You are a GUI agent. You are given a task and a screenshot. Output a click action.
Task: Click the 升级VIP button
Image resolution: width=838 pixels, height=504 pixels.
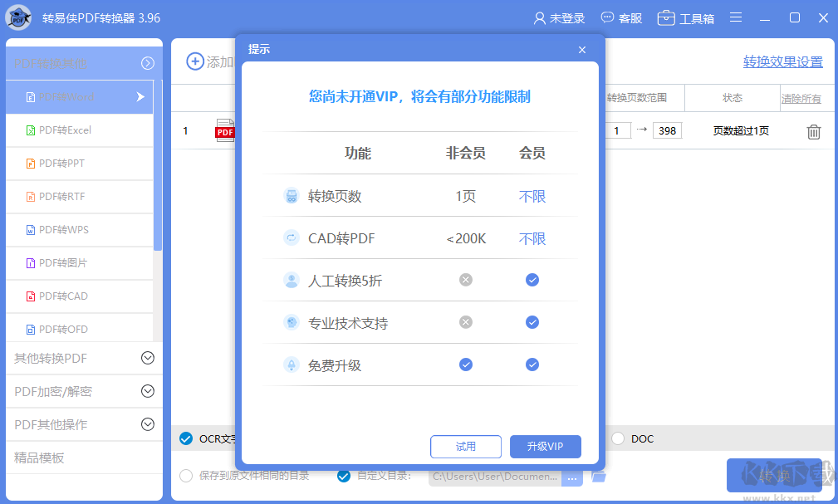click(545, 446)
